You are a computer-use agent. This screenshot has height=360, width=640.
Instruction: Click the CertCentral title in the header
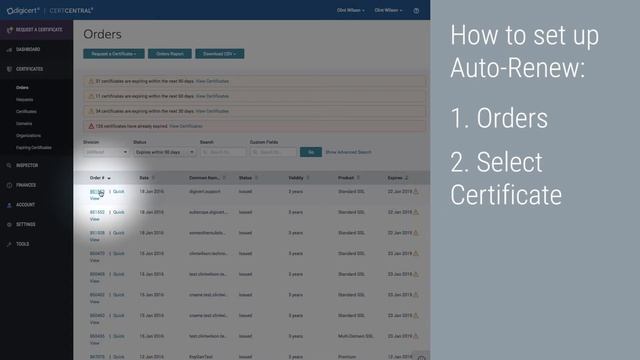click(71, 11)
